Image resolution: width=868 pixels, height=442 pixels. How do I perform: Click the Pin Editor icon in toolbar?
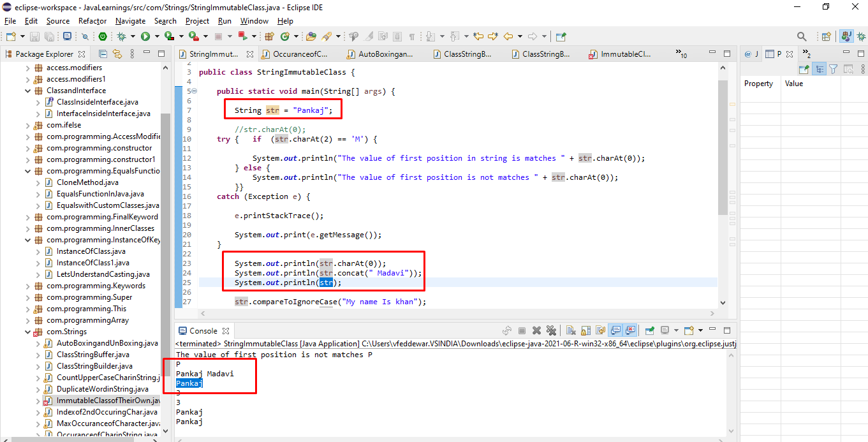click(561, 37)
